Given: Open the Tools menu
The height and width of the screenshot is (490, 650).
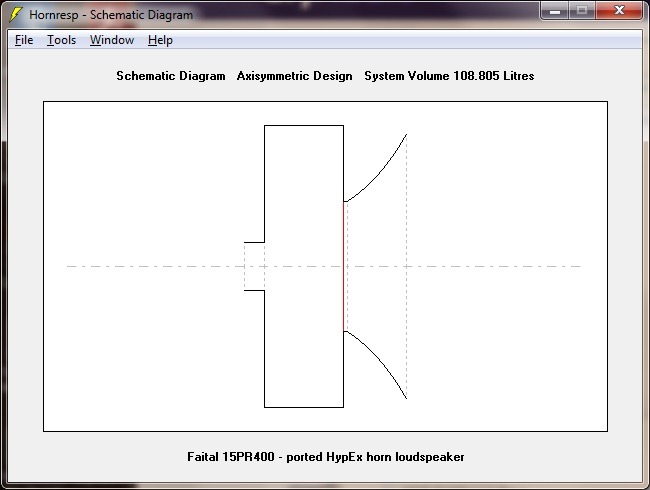Looking at the screenshot, I should pyautogui.click(x=61, y=40).
